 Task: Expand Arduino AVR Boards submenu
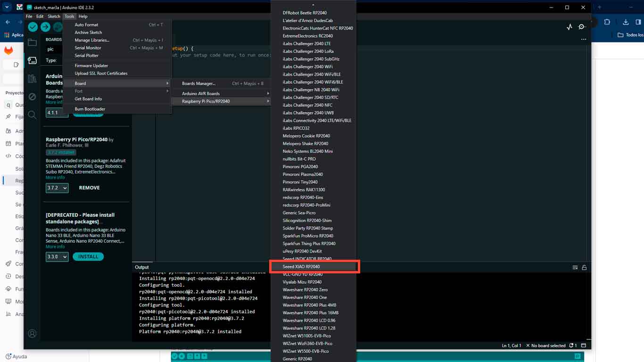coord(221,93)
